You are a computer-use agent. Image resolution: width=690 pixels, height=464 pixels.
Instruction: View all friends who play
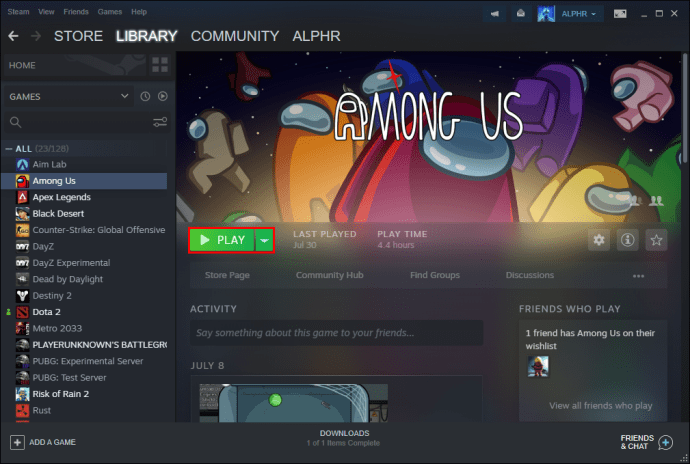601,406
